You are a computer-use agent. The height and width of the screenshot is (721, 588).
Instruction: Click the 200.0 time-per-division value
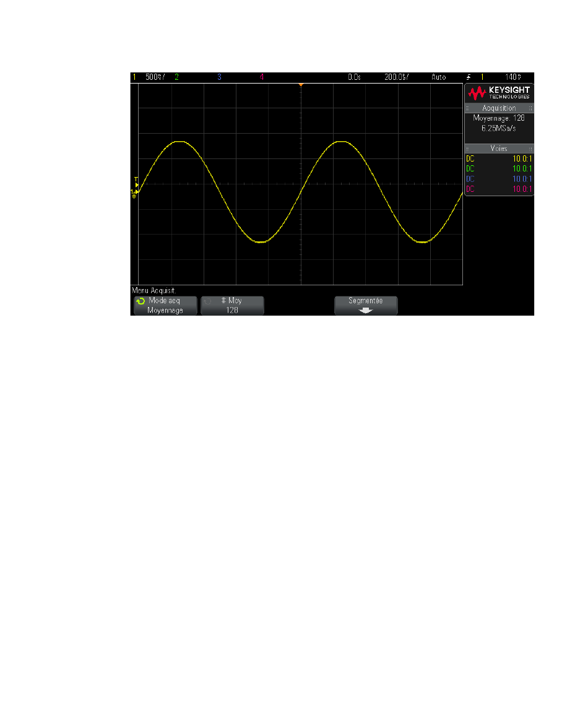coord(397,77)
